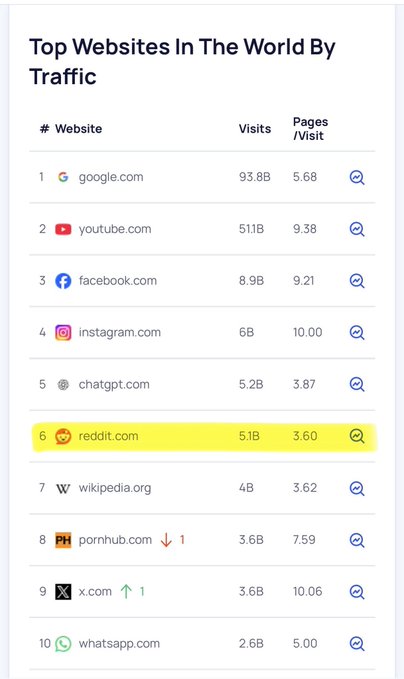Click the Website column header
Viewport: 404px width, 679px height.
tap(78, 129)
